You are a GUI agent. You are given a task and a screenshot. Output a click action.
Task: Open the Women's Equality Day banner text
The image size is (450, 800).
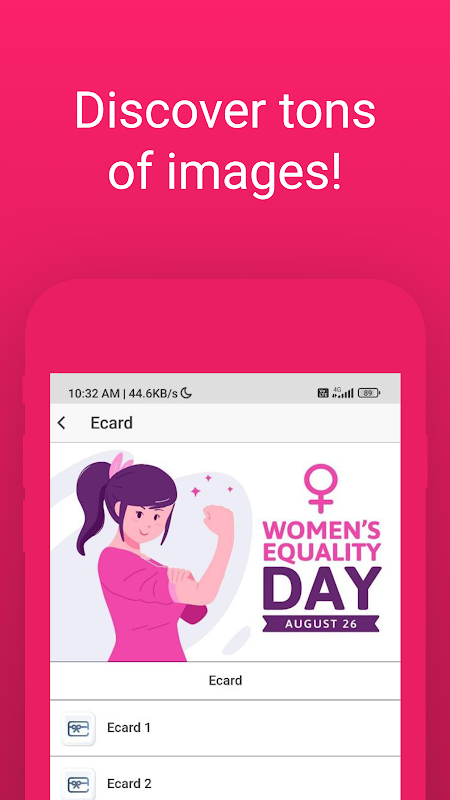(321, 540)
